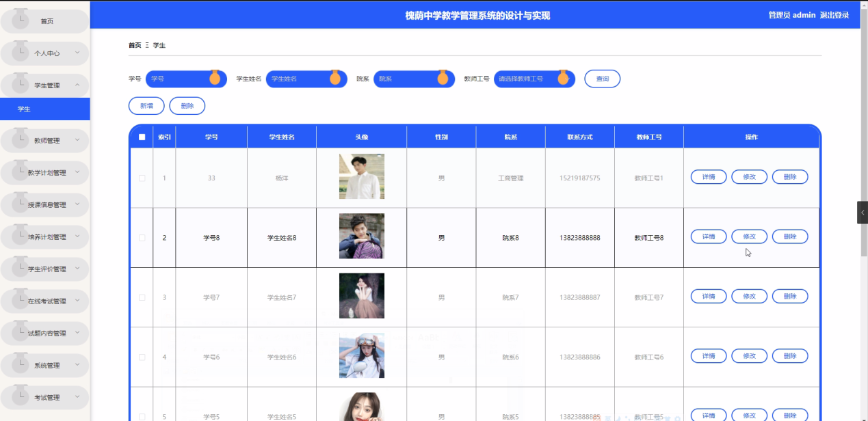
Task: Click the clock icon beside 考试管理
Action: point(21,394)
